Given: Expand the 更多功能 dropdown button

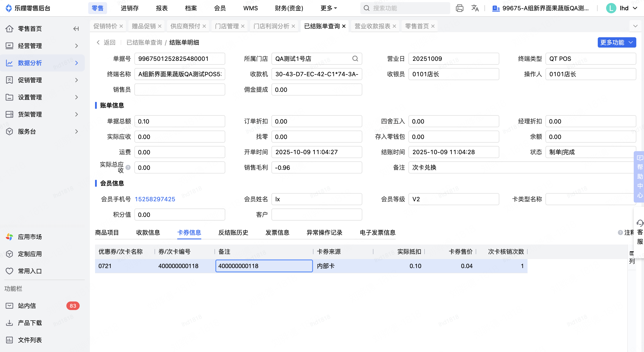Looking at the screenshot, I should (x=617, y=42).
